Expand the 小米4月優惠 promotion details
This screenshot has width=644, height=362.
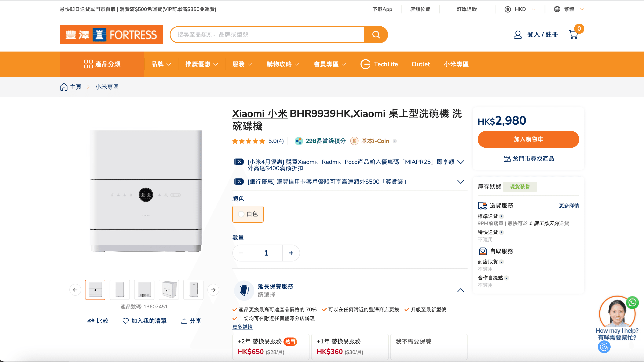(461, 162)
